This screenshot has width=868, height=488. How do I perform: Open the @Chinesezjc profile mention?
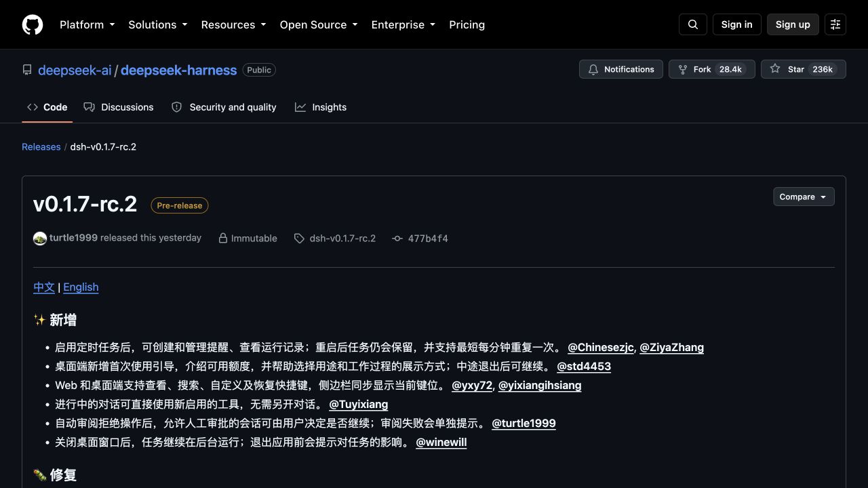point(601,347)
